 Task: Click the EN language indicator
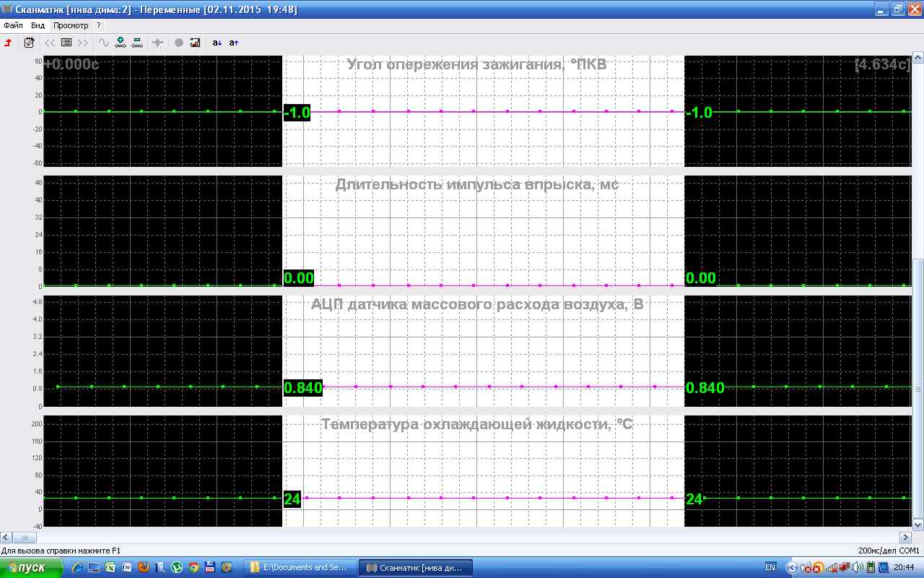click(770, 567)
